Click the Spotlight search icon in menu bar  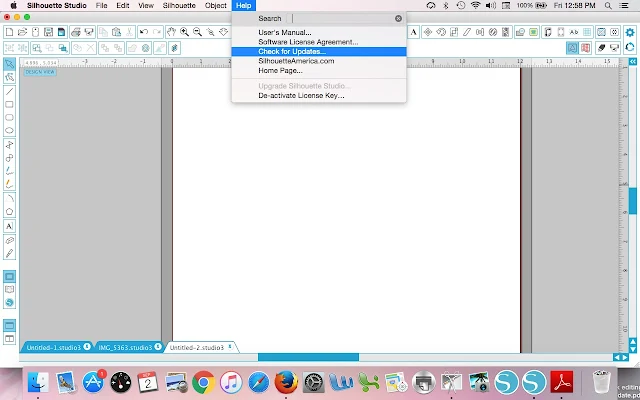608,5
